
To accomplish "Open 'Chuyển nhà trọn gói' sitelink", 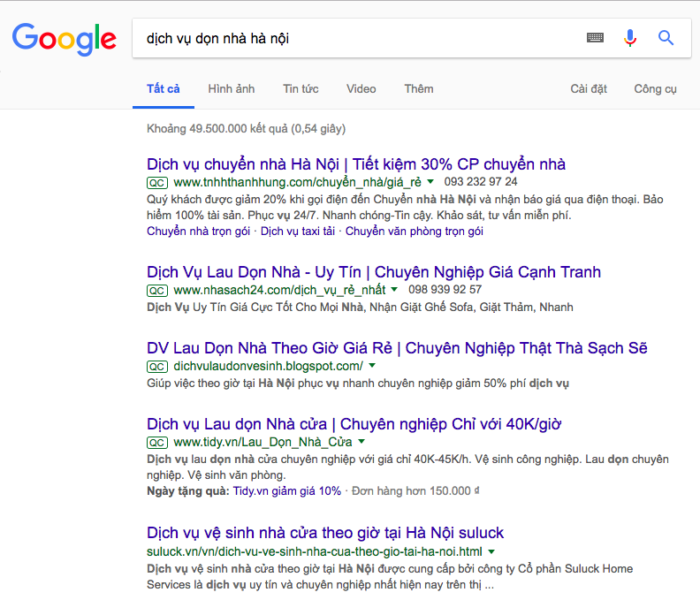I will [198, 232].
